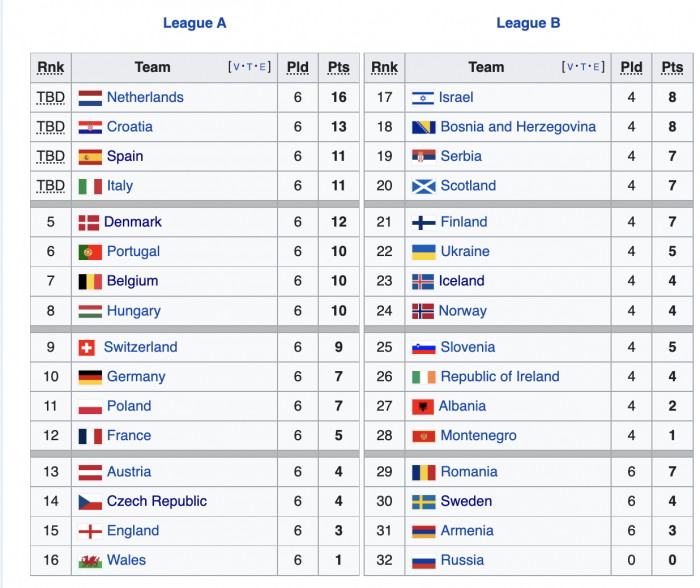Click the E edit link in League B header
The height and width of the screenshot is (588, 700).
pos(596,67)
